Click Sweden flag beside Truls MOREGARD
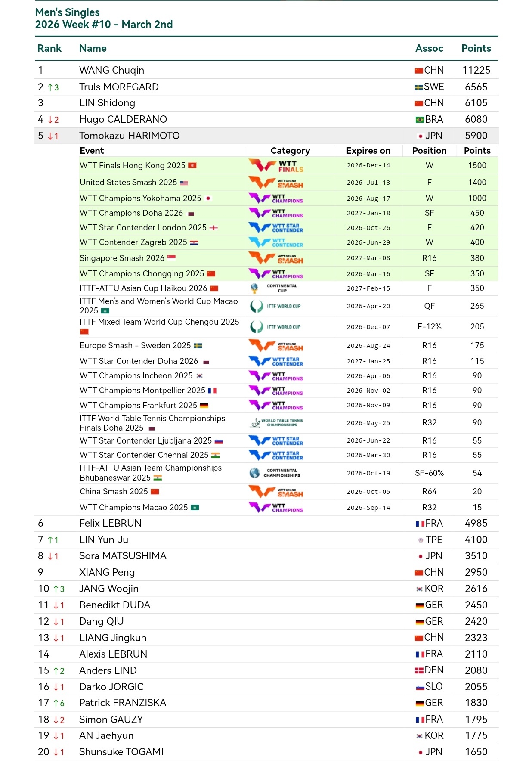Viewport: 532px width, 763px height. [419, 87]
